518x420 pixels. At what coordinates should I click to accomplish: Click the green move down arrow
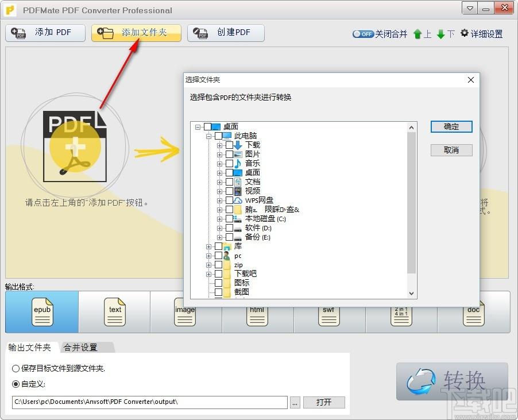[x=440, y=34]
